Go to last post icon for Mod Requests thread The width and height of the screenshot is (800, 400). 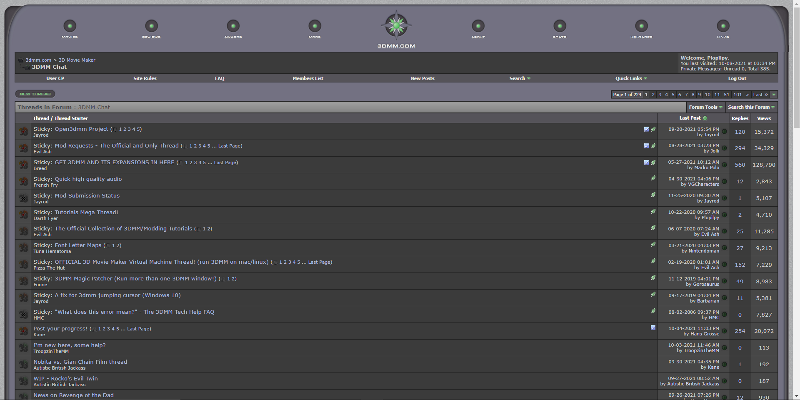coord(724,148)
